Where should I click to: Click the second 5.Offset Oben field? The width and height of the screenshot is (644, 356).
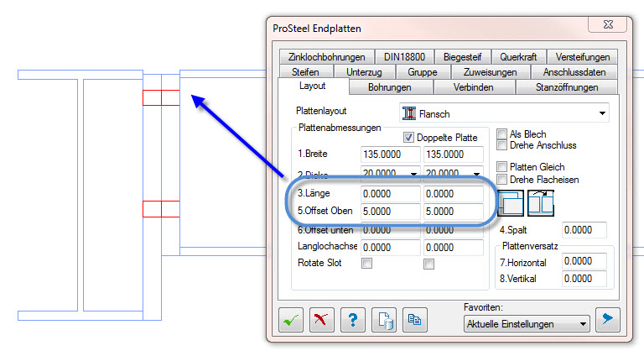454,212
